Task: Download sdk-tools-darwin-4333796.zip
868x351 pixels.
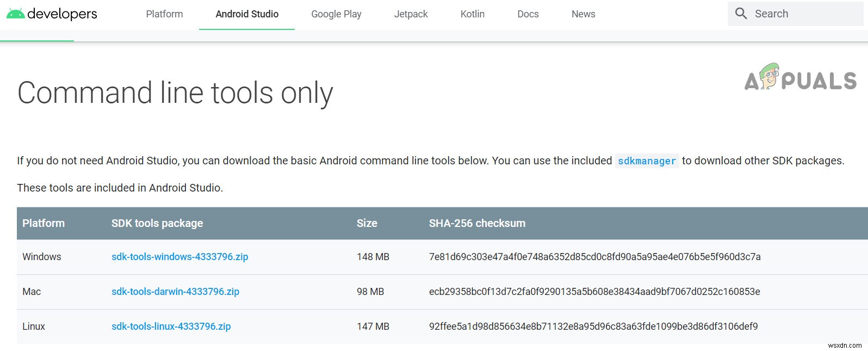Action: tap(175, 292)
